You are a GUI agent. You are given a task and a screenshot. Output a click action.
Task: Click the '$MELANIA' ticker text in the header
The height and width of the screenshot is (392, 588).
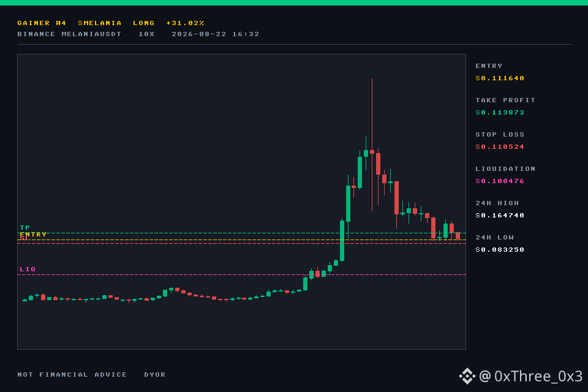[x=100, y=23]
